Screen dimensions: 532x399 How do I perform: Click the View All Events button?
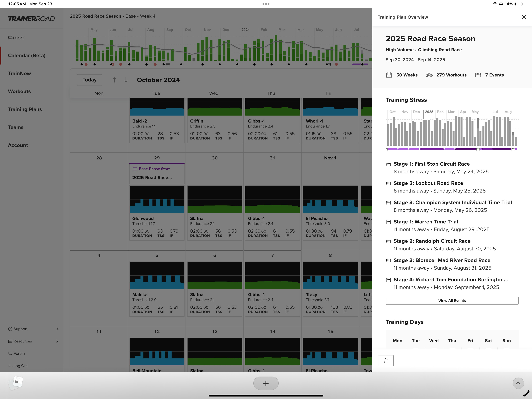tap(452, 300)
